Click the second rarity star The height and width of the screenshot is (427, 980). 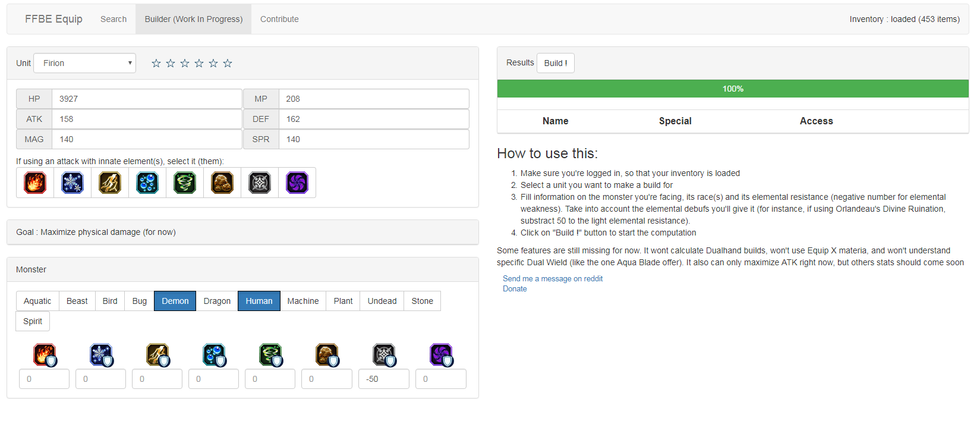171,63
